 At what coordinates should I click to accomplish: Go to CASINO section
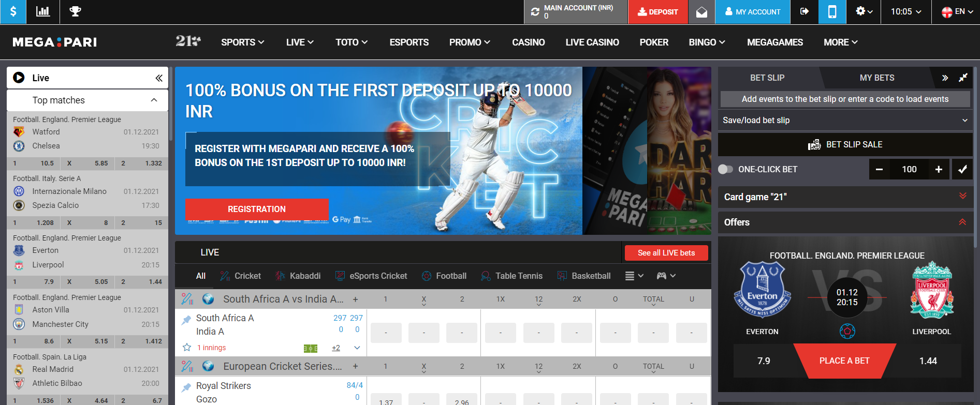click(x=528, y=42)
